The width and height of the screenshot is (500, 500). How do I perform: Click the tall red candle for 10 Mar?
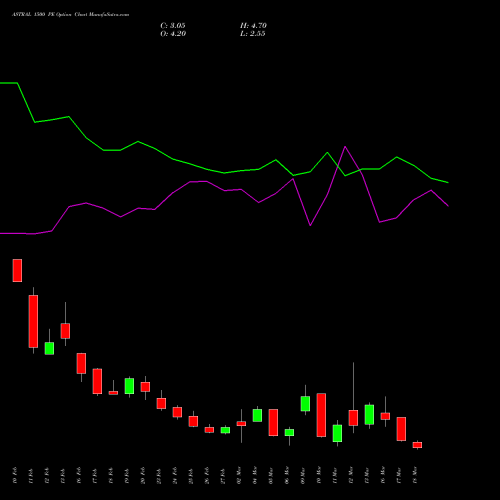tap(321, 415)
